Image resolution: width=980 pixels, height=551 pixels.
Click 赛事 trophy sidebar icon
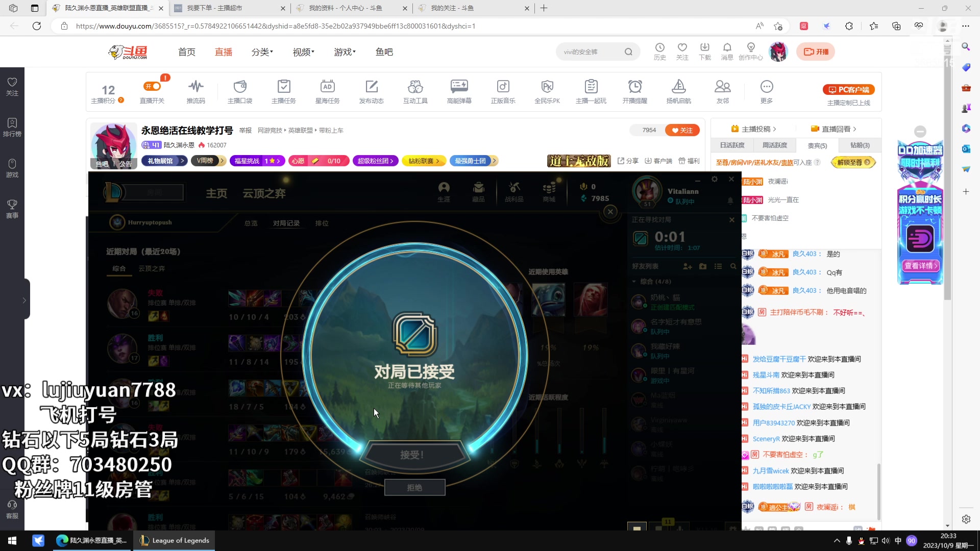click(12, 209)
